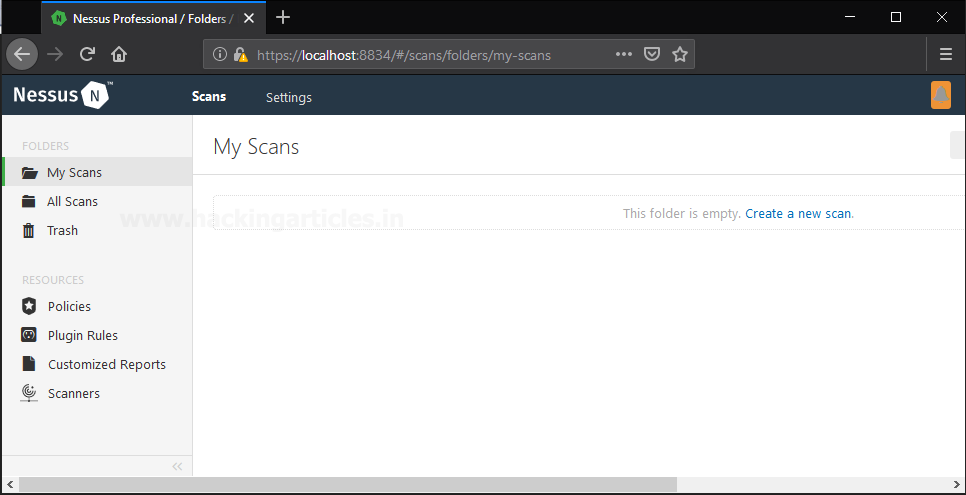Click the Trash can icon
Screen dimensions: 966x495
(x=28, y=231)
